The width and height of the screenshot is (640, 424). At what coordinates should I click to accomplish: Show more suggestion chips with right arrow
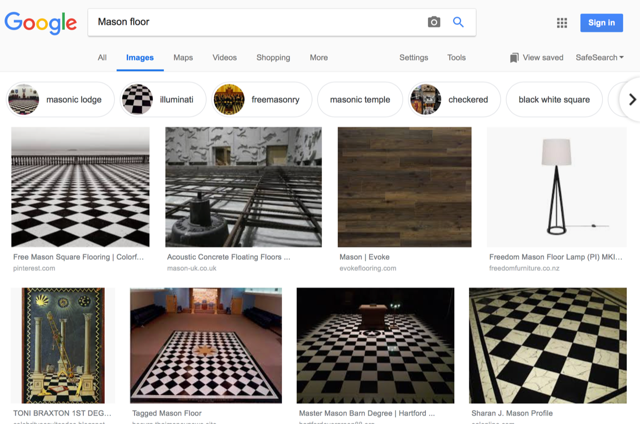coord(632,99)
